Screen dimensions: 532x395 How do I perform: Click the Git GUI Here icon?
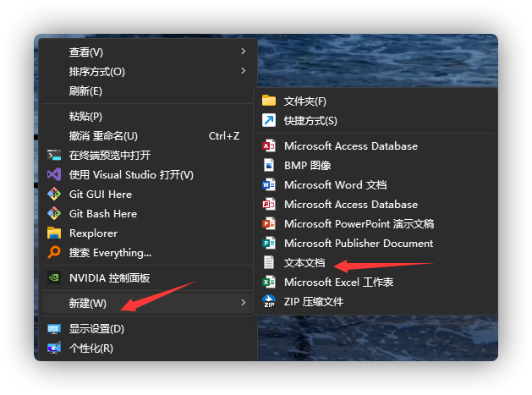[x=54, y=194]
